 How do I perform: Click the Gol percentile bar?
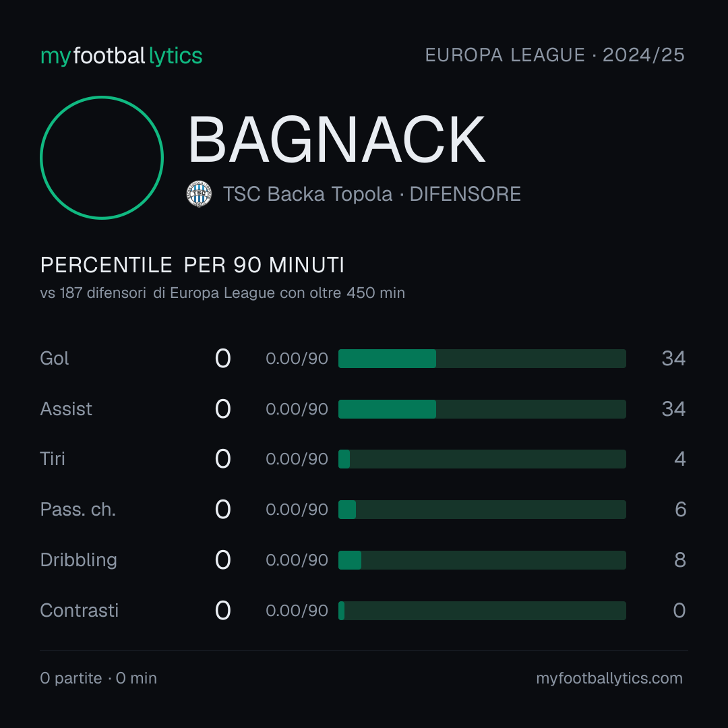tap(482, 359)
